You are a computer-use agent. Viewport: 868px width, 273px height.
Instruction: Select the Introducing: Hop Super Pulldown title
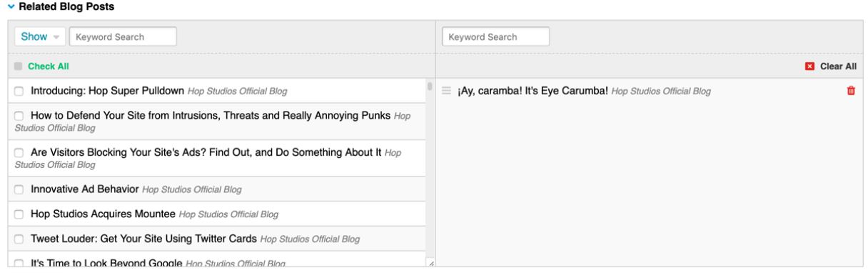point(108,91)
